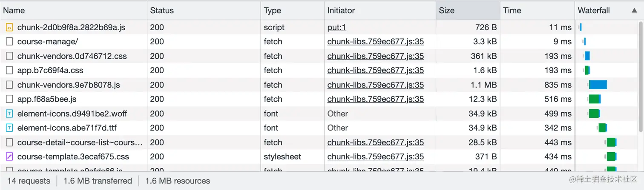Click the font icon beside element-icons.d9491be2.woff

coord(9,114)
